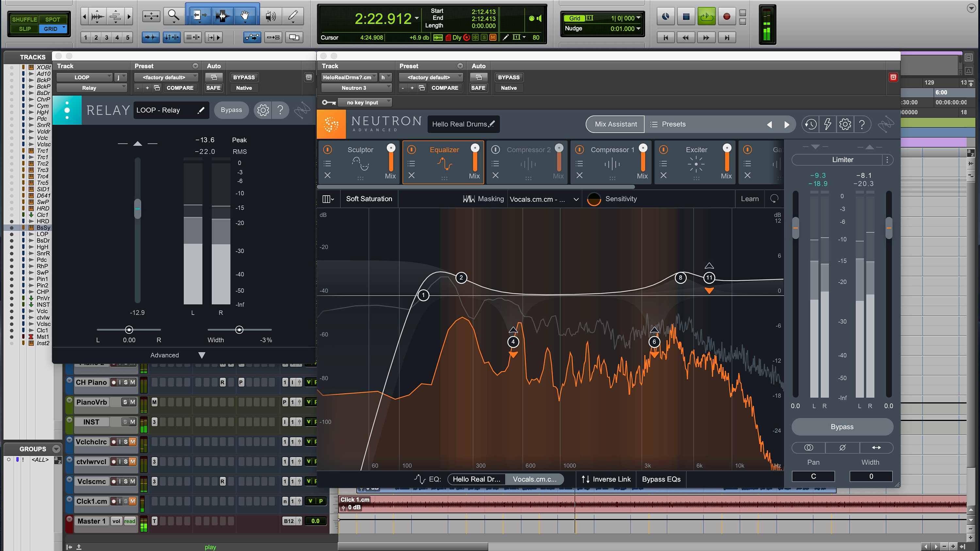Viewport: 980px width, 551px height.
Task: Open Masking source Vocals.cm.cm dropdown
Action: coord(544,199)
